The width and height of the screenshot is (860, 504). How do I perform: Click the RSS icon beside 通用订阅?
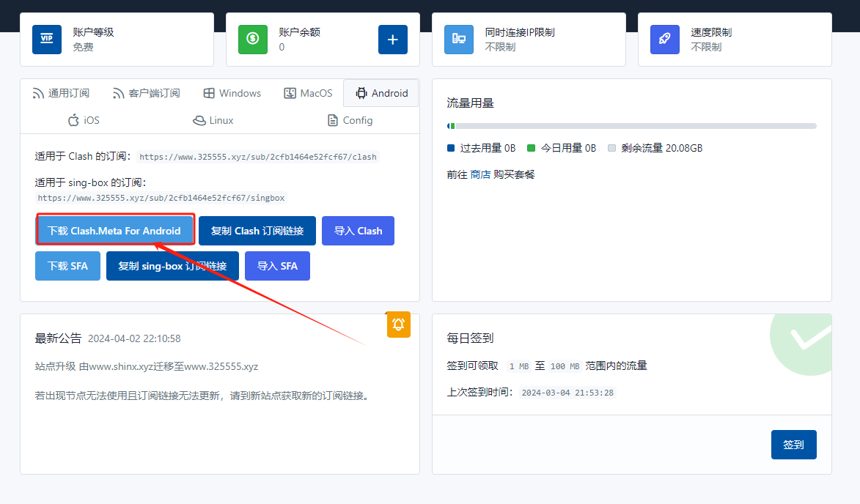(x=38, y=94)
